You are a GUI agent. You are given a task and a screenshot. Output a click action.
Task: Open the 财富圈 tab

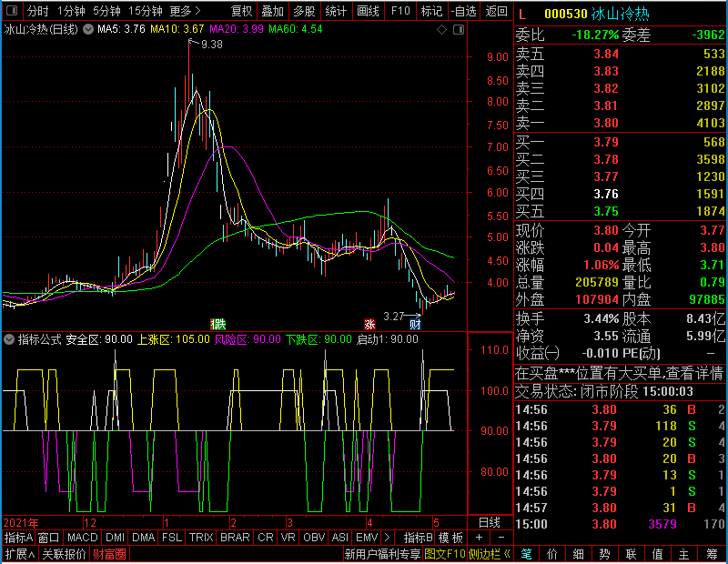point(109,554)
